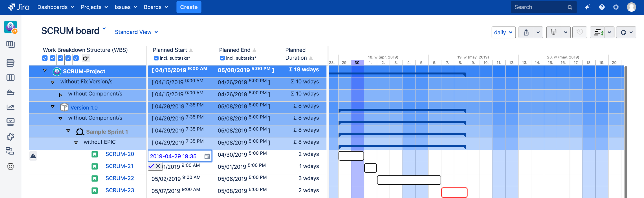644x198 pixels.
Task: Click the database stack icon button
Action: coord(553,32)
